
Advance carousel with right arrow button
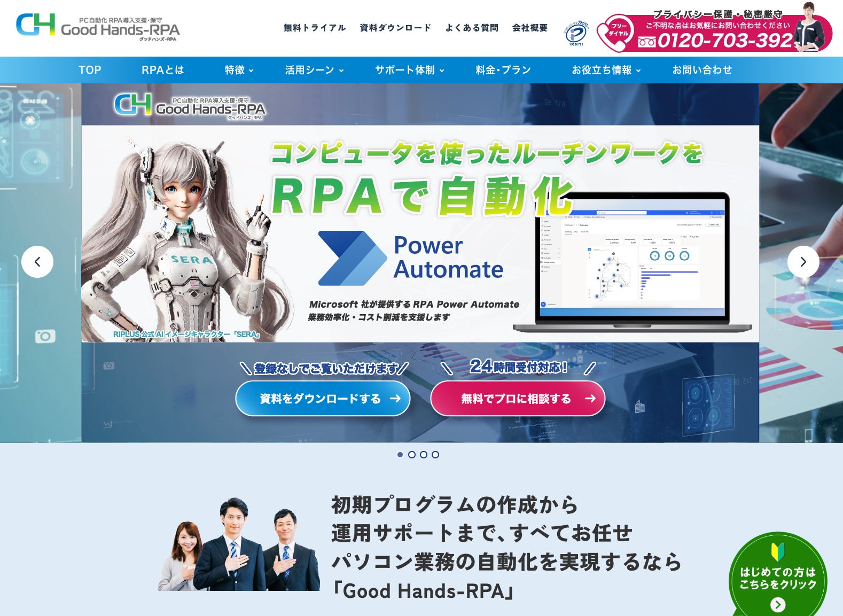pyautogui.click(x=803, y=262)
